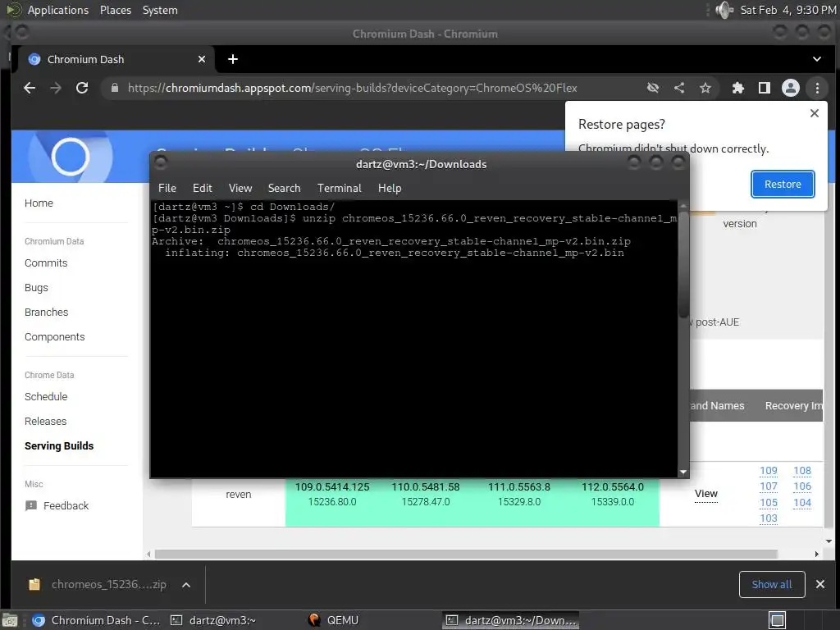Viewport: 840px width, 630px height.
Task: Click version cell 112.0.5564.0
Action: click(x=613, y=487)
